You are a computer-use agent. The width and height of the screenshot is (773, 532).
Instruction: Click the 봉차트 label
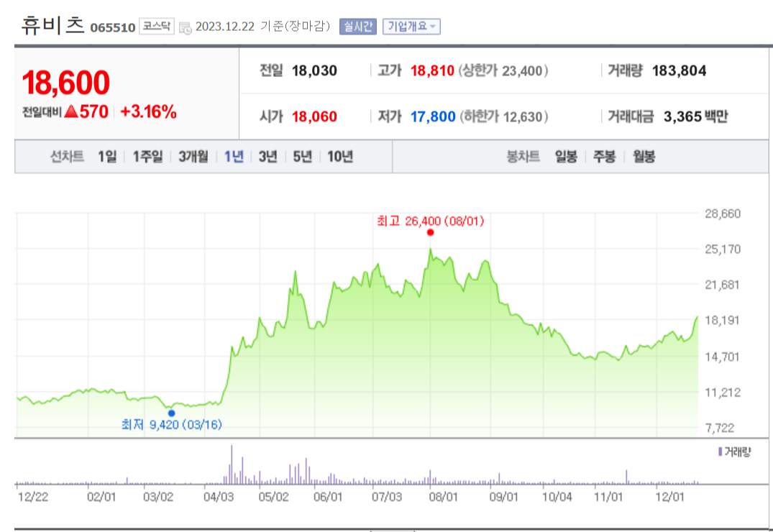tap(523, 157)
